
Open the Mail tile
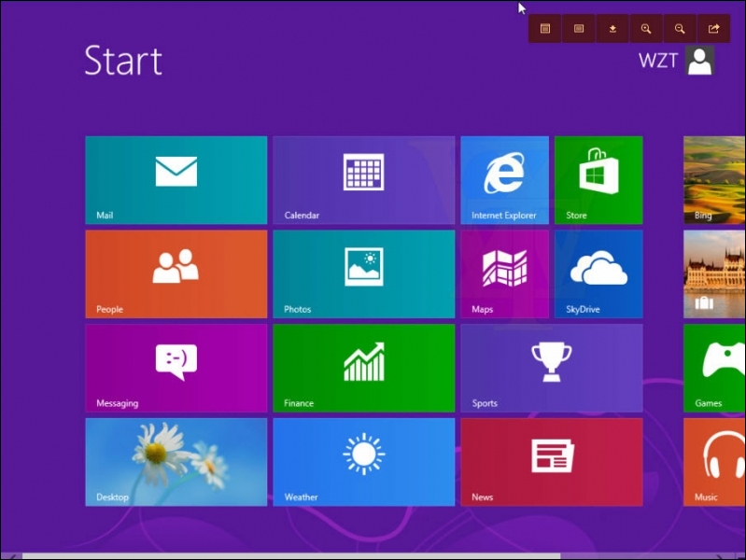click(176, 180)
